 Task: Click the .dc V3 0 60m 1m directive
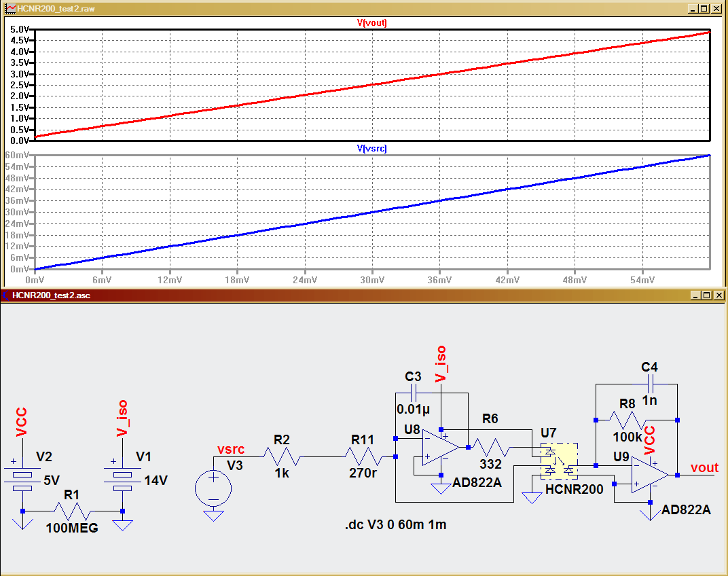point(395,525)
